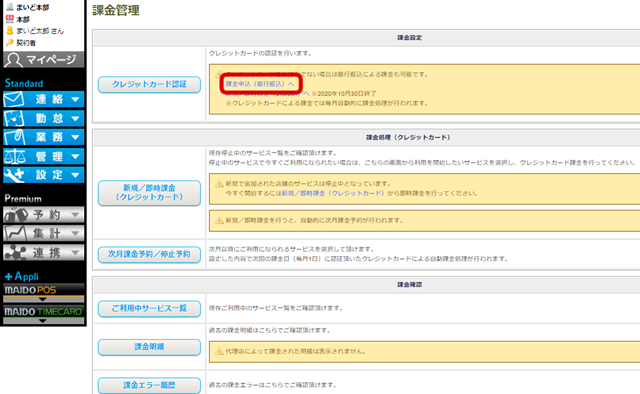640x394 pixels.
Task: Click the 管理 scales icon
Action: pyautogui.click(x=15, y=156)
